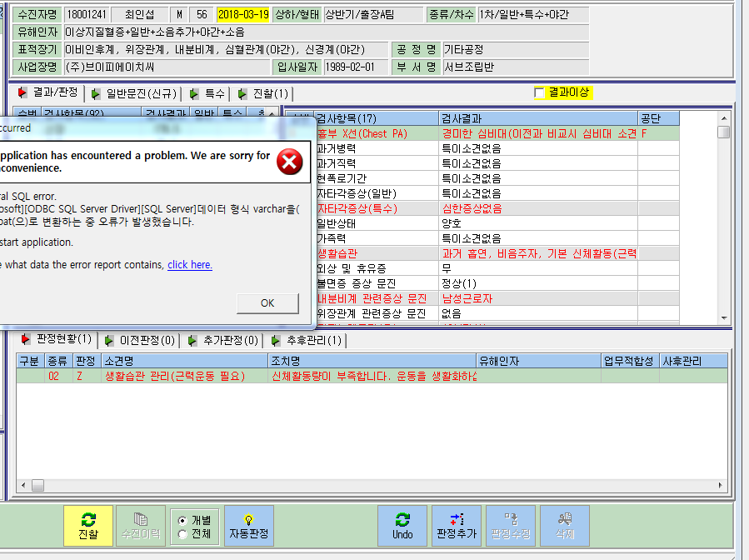Click the 삭제 delete button
The height and width of the screenshot is (560, 749).
click(x=565, y=526)
